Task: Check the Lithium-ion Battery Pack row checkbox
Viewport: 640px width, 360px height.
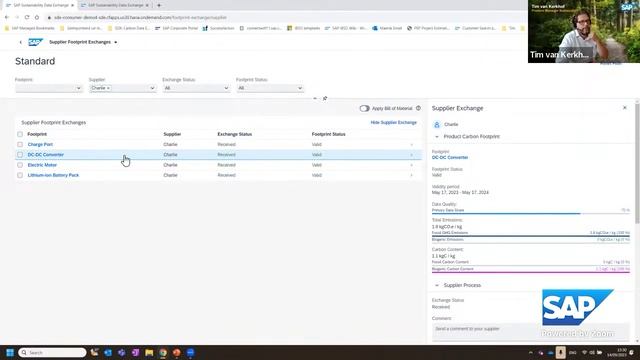Action: [x=20, y=175]
